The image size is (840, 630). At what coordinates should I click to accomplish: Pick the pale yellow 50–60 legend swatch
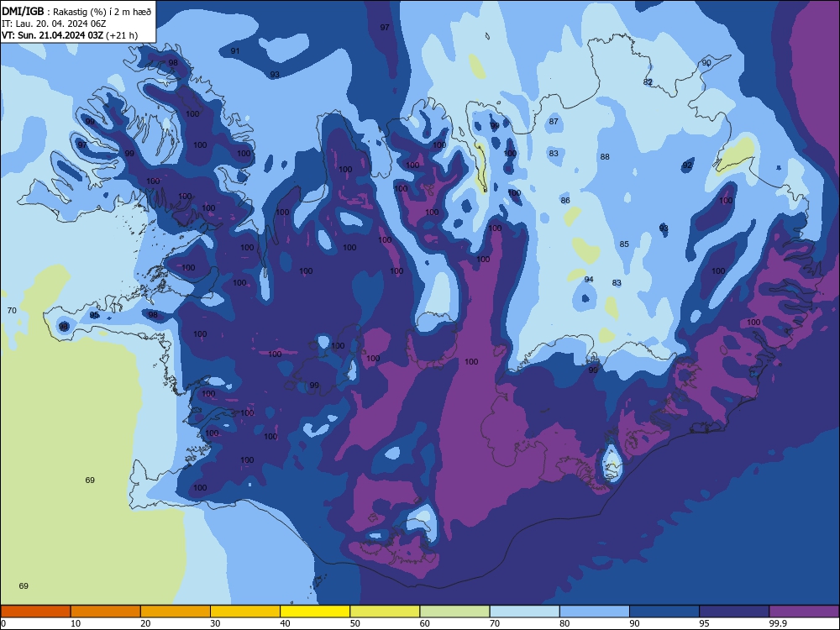click(385, 612)
